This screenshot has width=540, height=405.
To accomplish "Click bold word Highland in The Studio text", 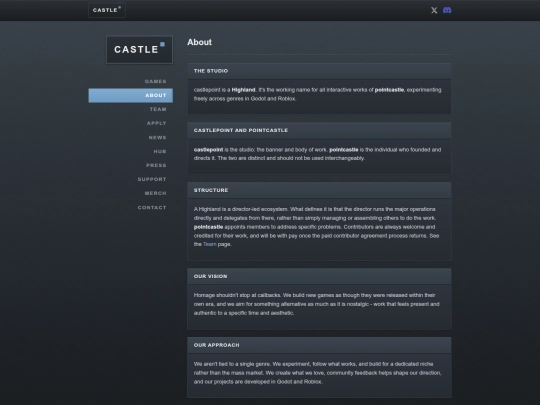I will pos(243,90).
